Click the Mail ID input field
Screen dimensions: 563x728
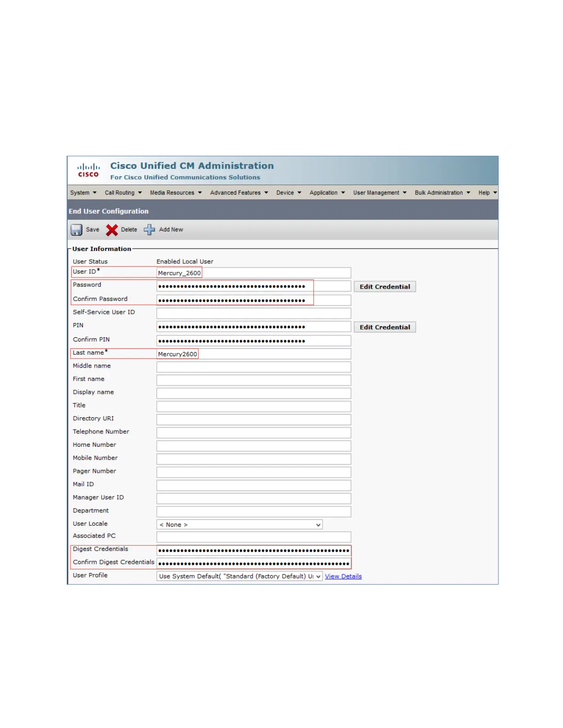point(254,486)
